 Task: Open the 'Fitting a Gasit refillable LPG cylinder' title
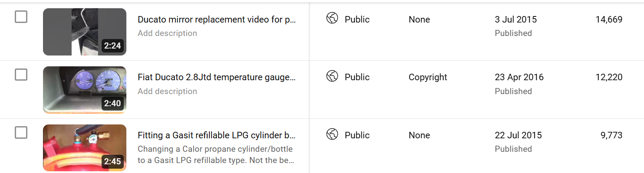coord(217,135)
